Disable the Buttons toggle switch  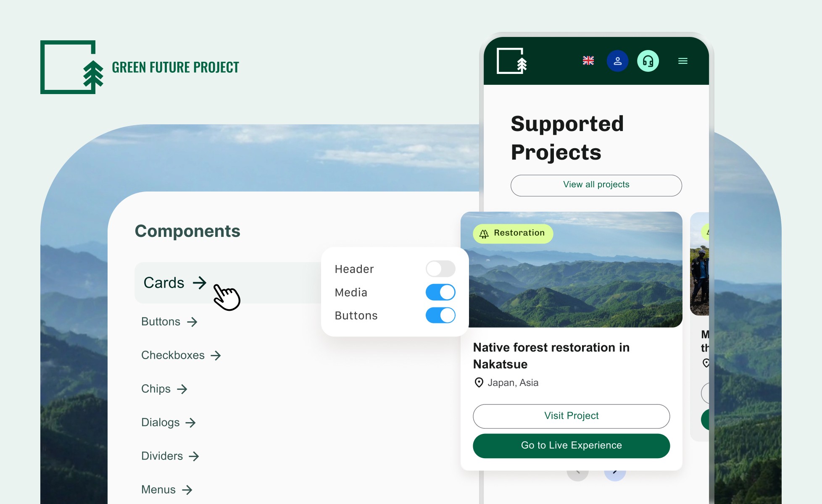[440, 315]
